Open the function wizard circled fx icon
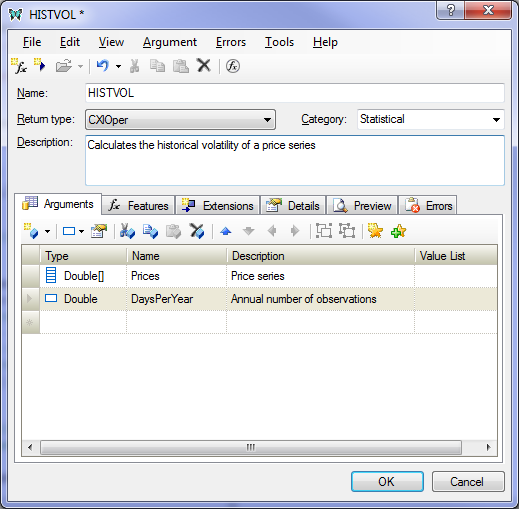Viewport: 519px width, 509px height. tap(233, 66)
